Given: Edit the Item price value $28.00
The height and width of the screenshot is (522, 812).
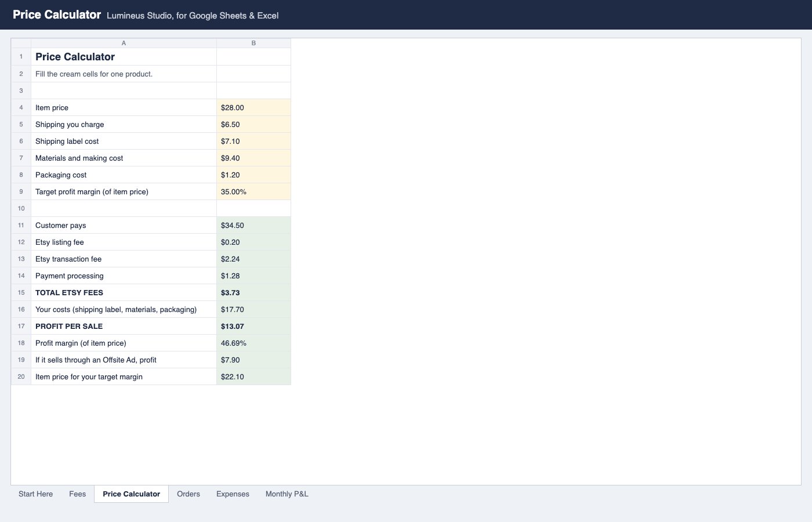Looking at the screenshot, I should pyautogui.click(x=253, y=107).
